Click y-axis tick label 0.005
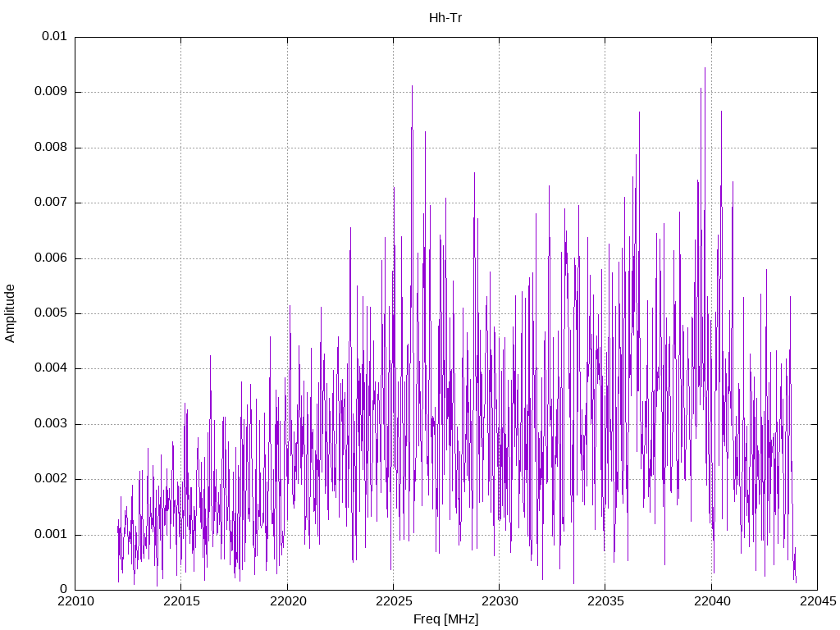 (51, 313)
